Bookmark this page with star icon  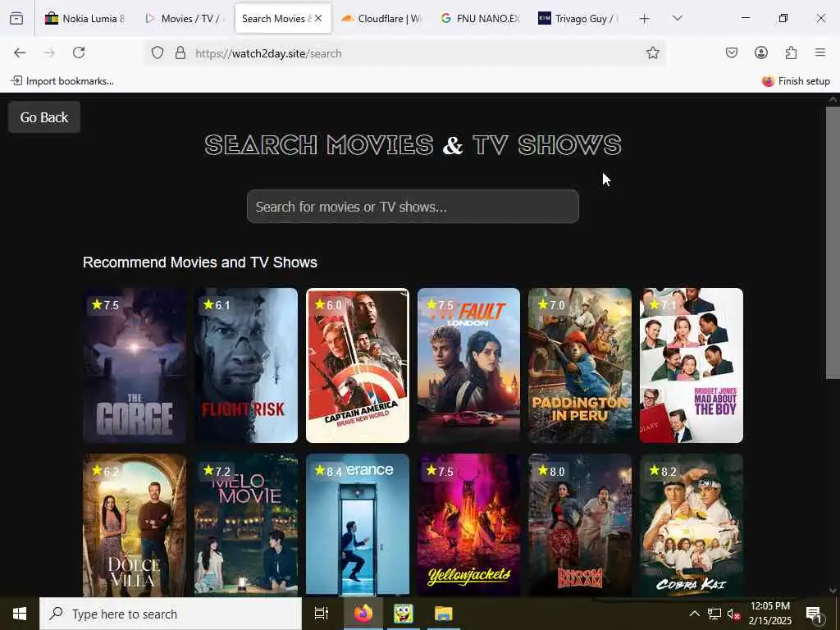point(652,52)
